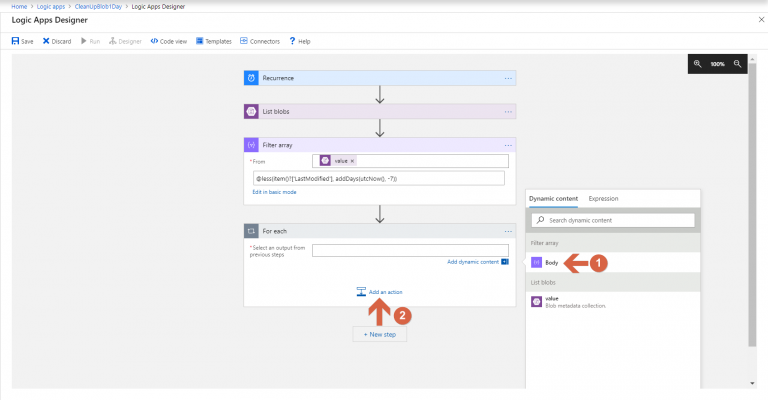Click the New step button
Screen dimensions: 768x400
379,334
